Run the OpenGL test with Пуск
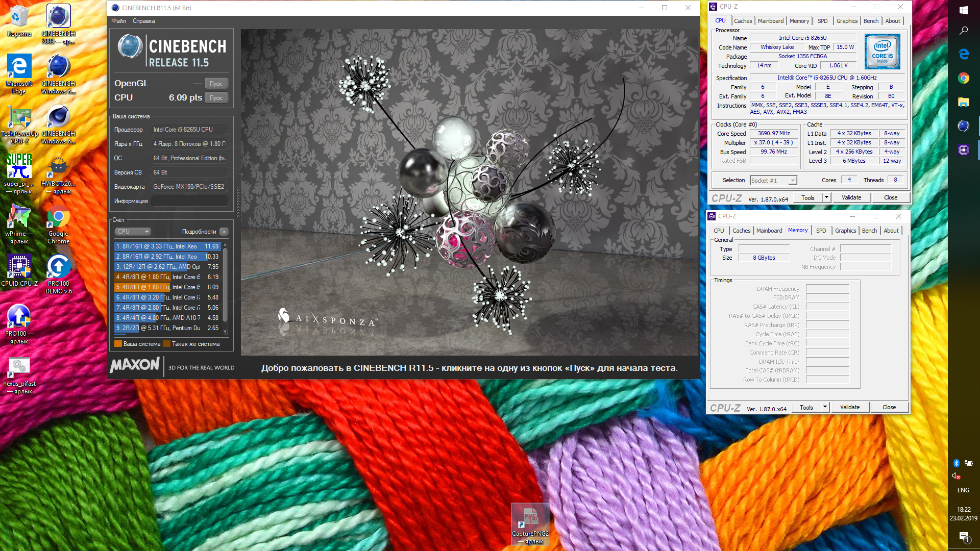Image resolution: width=980 pixels, height=551 pixels. [x=216, y=84]
